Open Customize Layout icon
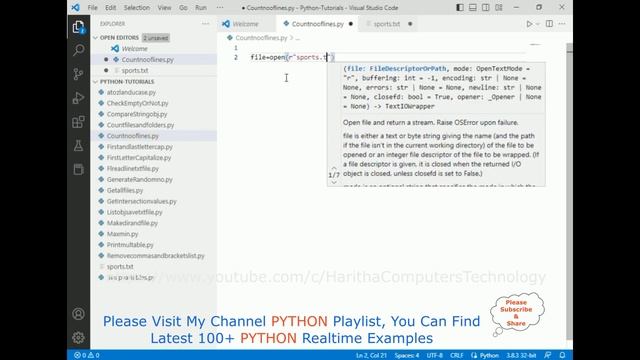 pos(499,7)
